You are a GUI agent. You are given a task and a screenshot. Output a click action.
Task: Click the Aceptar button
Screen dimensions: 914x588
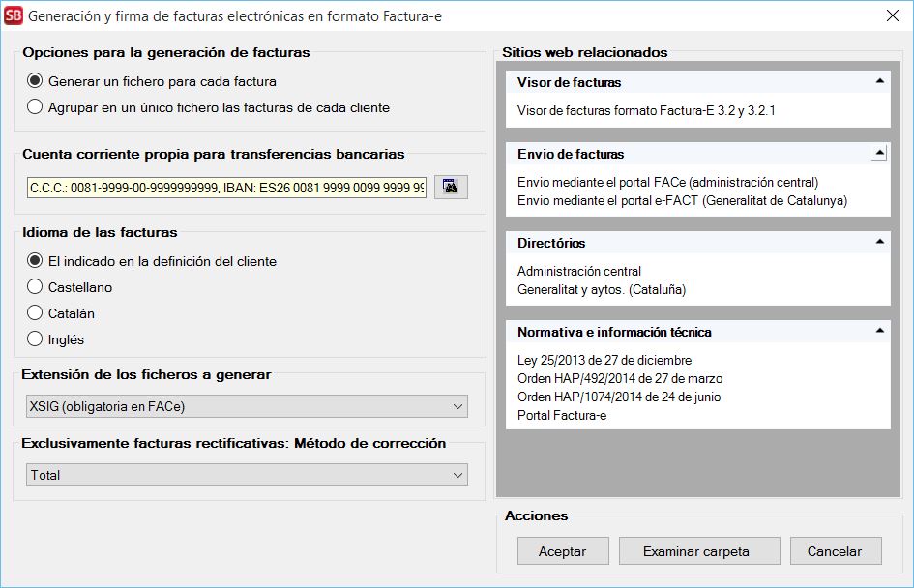tap(562, 551)
